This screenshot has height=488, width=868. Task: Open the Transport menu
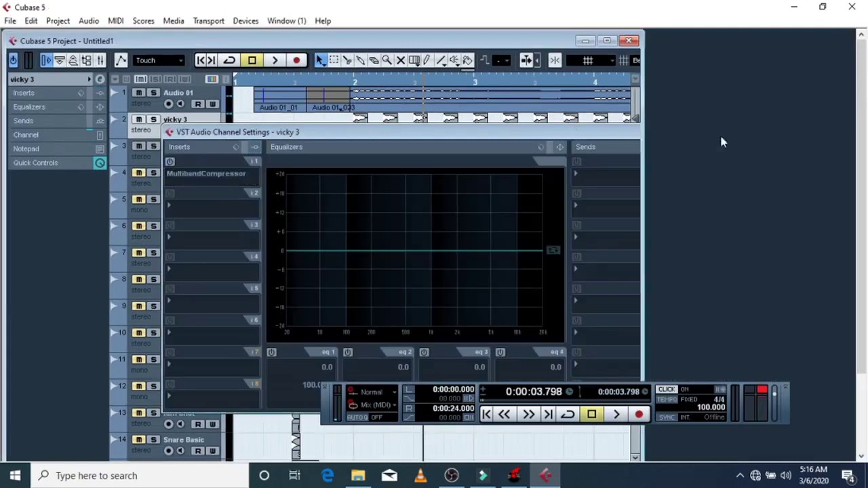pos(208,21)
